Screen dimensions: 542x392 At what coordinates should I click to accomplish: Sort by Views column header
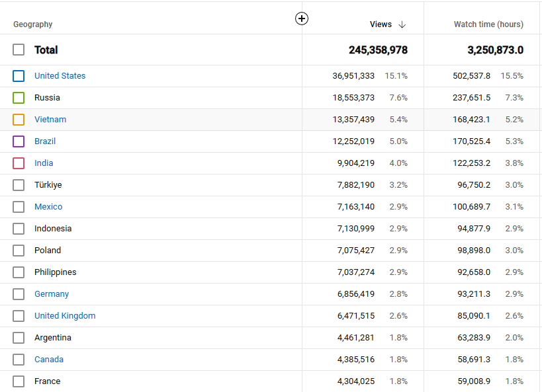[381, 24]
